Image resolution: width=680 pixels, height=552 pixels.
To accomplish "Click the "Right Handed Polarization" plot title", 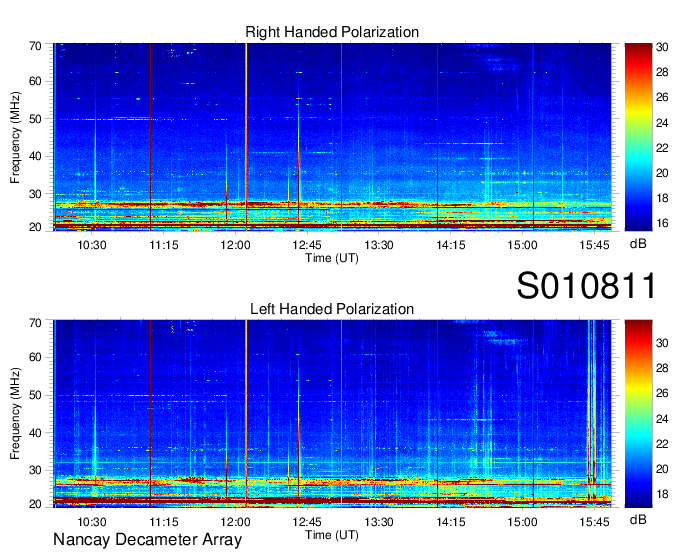I will click(x=332, y=32).
